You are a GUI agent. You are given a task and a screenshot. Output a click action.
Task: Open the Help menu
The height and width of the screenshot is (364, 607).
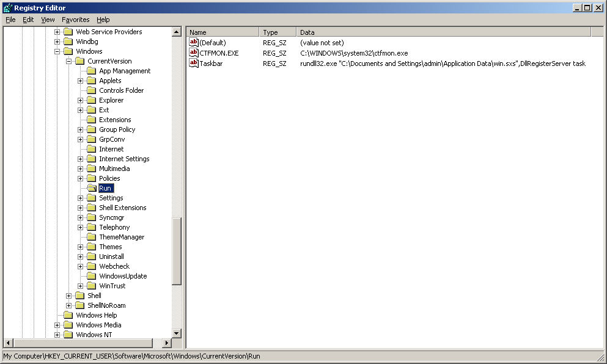point(103,20)
